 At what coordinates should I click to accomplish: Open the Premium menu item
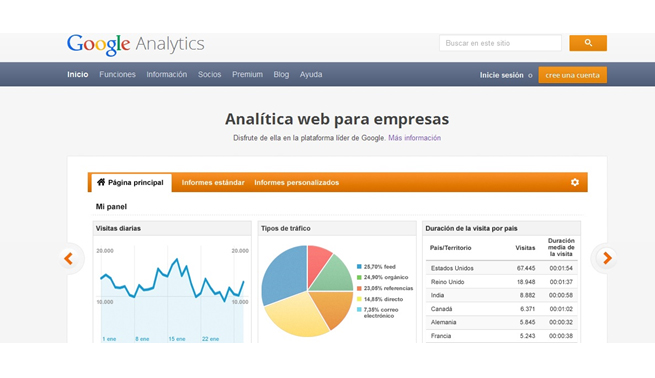pos(247,74)
